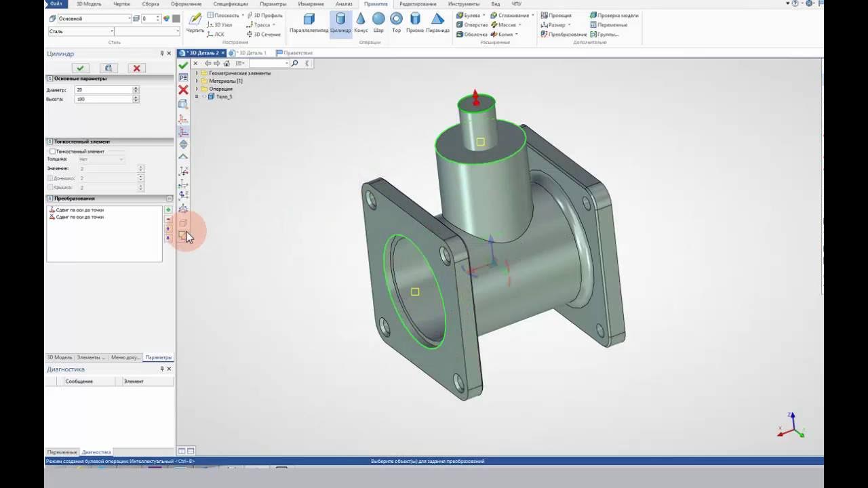Open the Массив dropdown arrow
The height and width of the screenshot is (488, 868).
point(520,24)
